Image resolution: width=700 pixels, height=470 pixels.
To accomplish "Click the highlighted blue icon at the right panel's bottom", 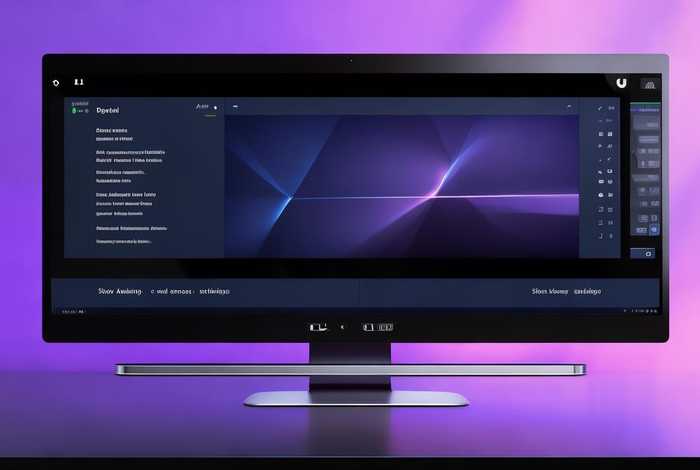I will (x=654, y=230).
